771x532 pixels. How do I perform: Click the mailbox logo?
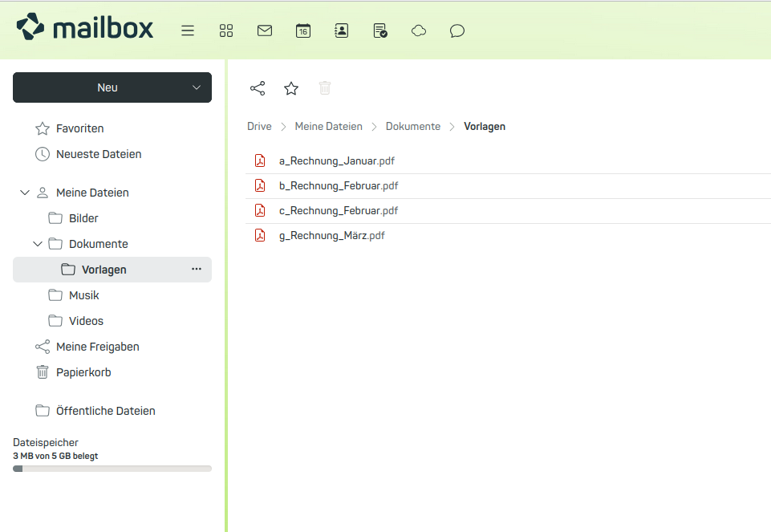click(84, 27)
